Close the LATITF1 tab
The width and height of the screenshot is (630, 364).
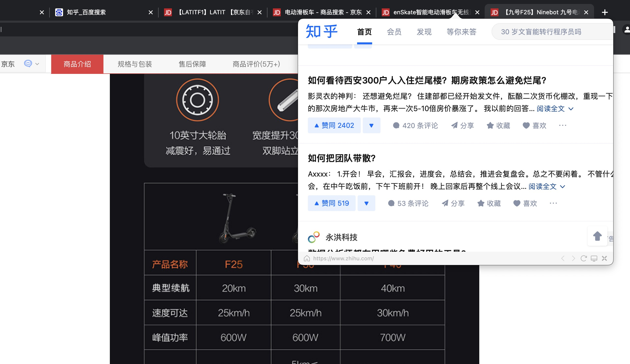click(260, 12)
